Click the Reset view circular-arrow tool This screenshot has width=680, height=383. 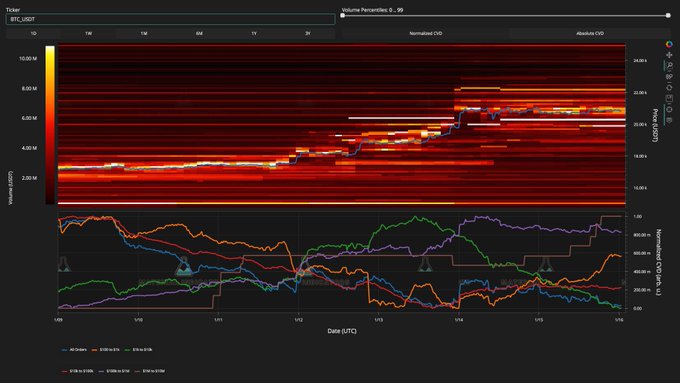669,88
